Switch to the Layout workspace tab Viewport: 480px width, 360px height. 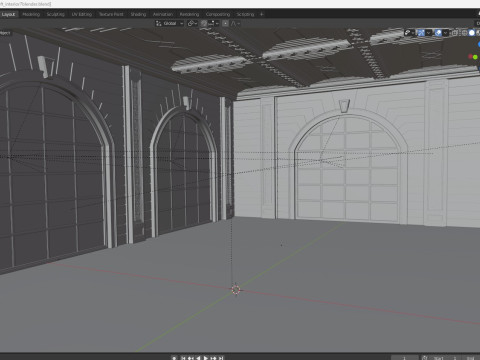point(8,14)
